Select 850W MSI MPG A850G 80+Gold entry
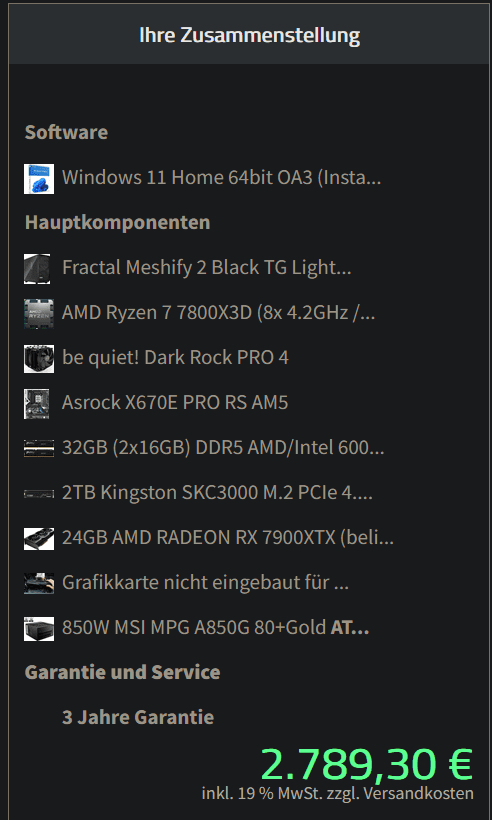 (216, 628)
